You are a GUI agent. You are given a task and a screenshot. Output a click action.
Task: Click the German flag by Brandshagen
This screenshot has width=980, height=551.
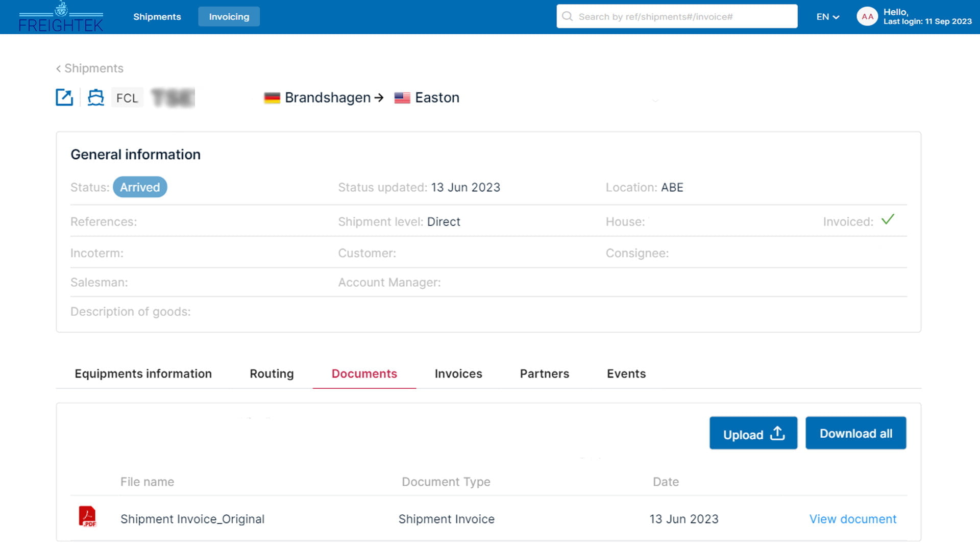tap(272, 98)
